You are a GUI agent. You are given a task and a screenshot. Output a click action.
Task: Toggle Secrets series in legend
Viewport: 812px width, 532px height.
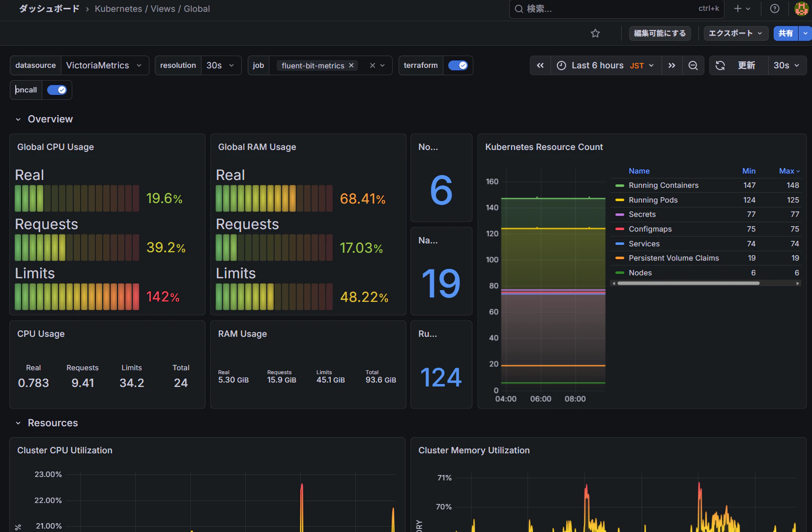point(642,214)
